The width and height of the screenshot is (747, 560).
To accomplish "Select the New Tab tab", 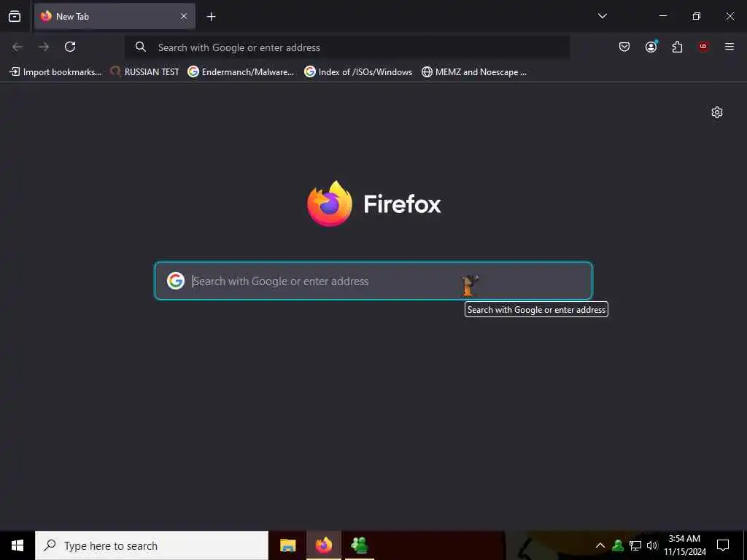I will [115, 16].
